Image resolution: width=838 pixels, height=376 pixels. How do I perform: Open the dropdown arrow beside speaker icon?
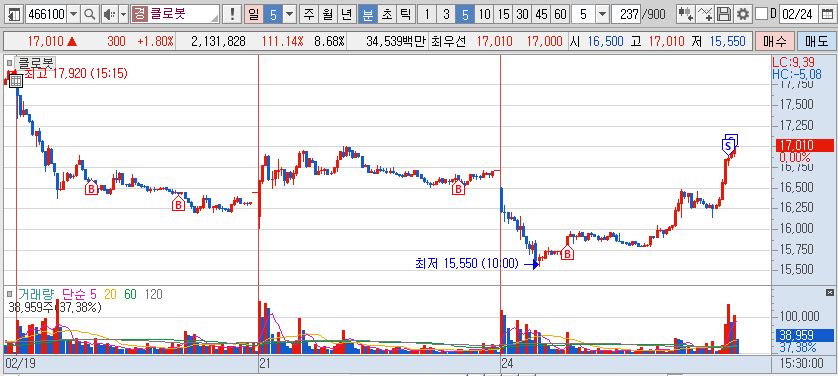point(123,14)
